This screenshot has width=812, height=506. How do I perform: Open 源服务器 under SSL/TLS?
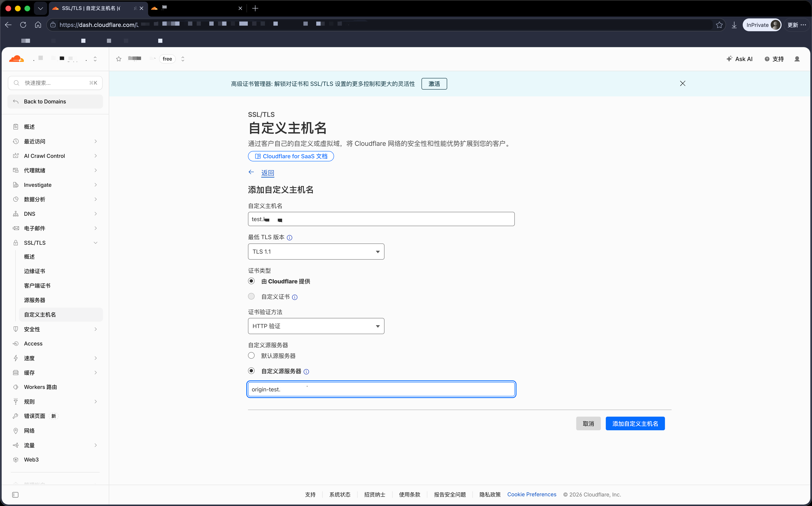click(x=35, y=300)
